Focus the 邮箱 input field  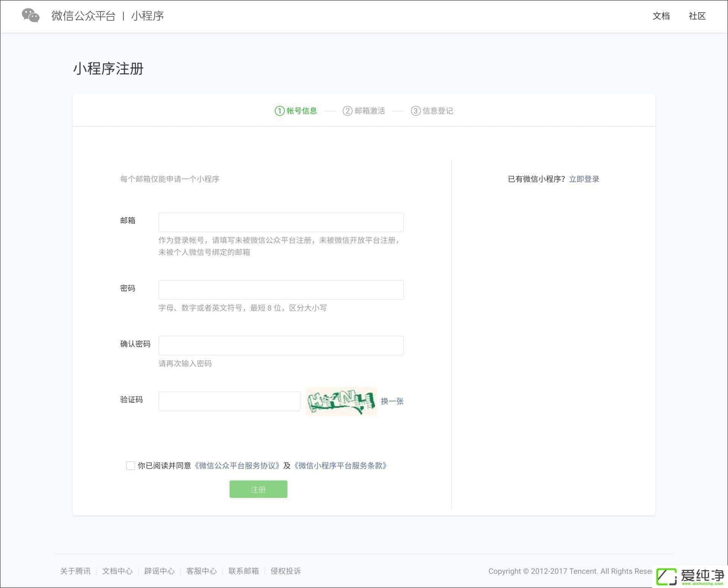pos(281,222)
